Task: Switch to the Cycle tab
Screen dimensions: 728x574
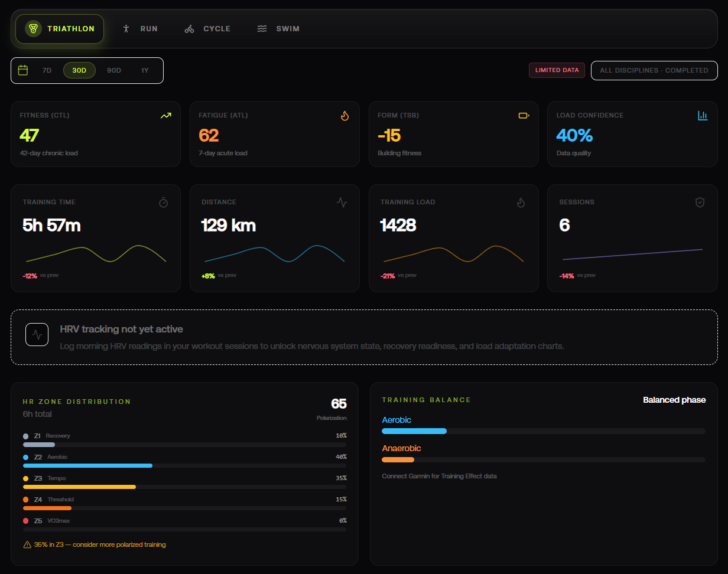Action: point(207,28)
